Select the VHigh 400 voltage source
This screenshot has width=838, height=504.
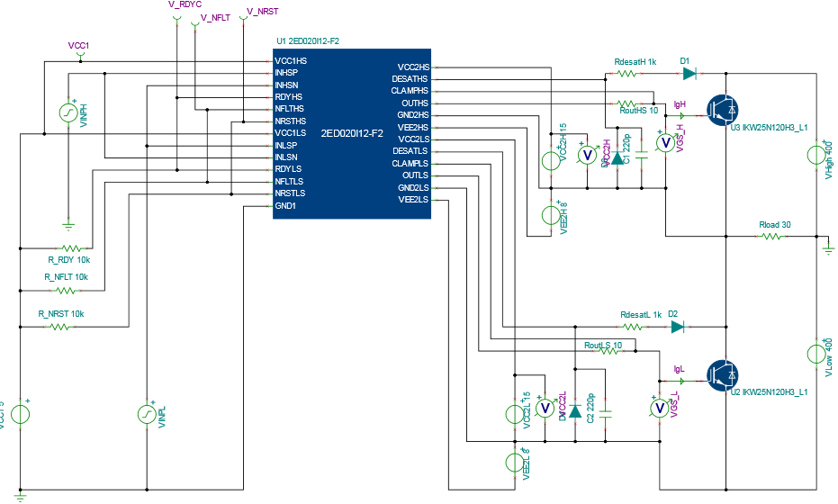point(816,155)
